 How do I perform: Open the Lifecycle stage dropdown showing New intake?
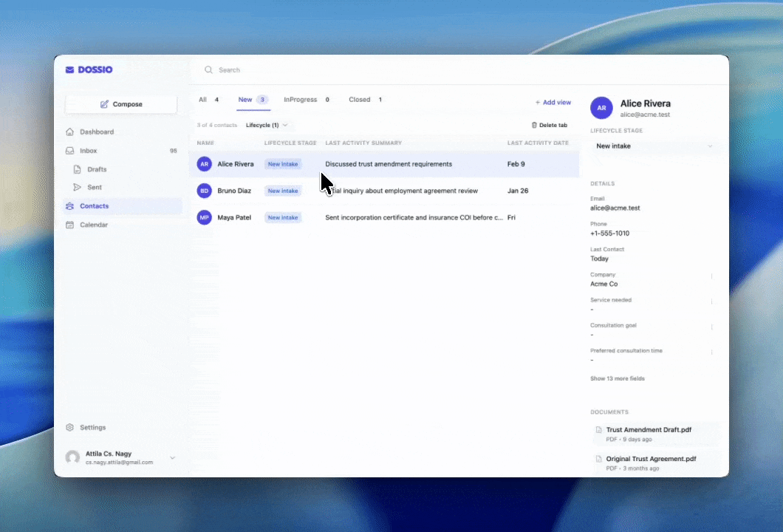pyautogui.click(x=654, y=146)
